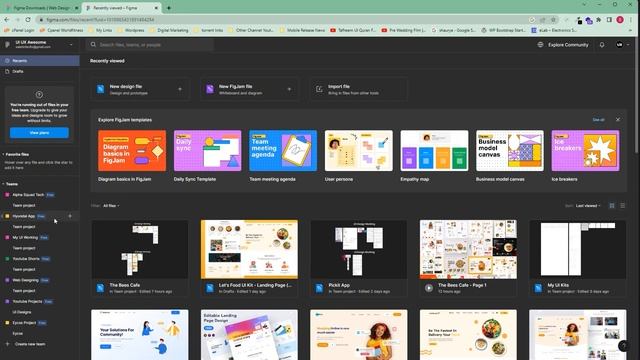Viewport: 640px width, 360px height.
Task: Open UI Designs project under Youtube Projects
Action: (x=22, y=312)
